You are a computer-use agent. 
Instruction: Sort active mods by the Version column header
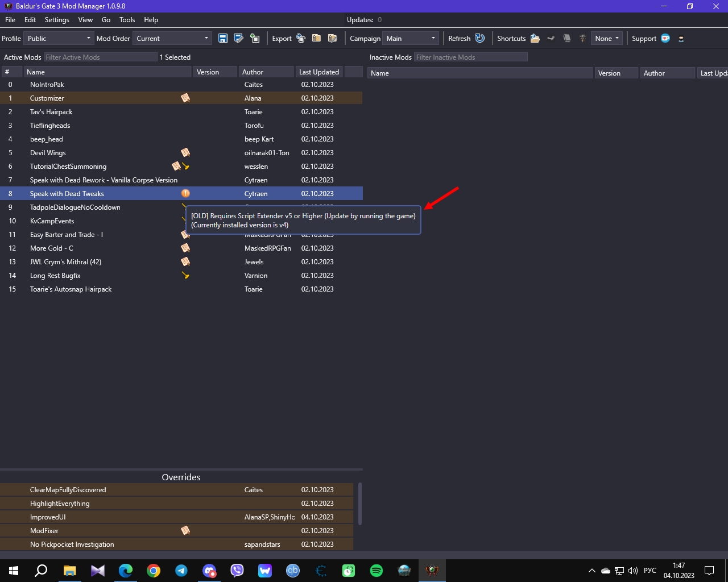click(x=215, y=72)
